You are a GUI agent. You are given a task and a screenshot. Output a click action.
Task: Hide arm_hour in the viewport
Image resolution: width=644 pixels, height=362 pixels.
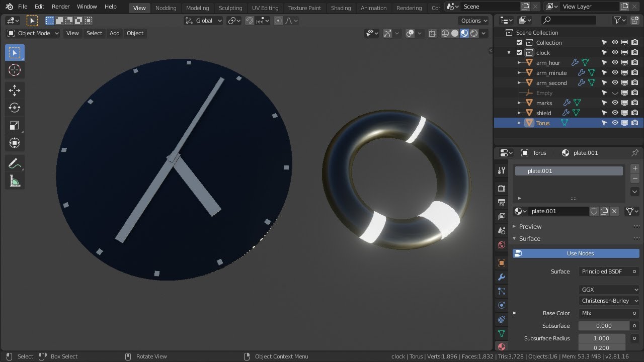pos(615,63)
